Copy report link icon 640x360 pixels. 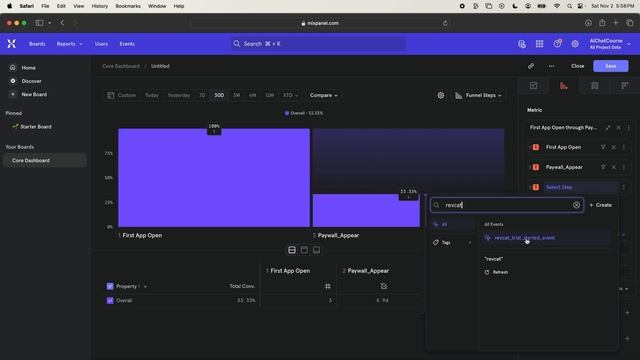(x=531, y=66)
